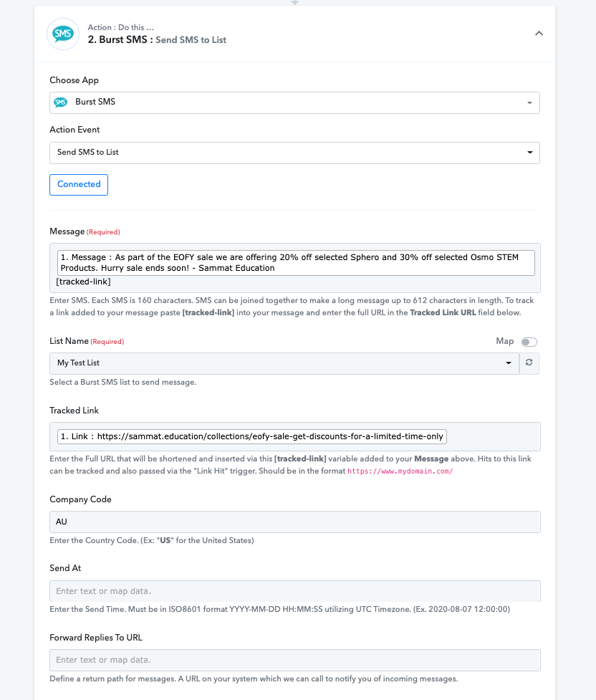Screen dimensions: 596x700
Task: Refresh the List Name options
Action: [529, 363]
